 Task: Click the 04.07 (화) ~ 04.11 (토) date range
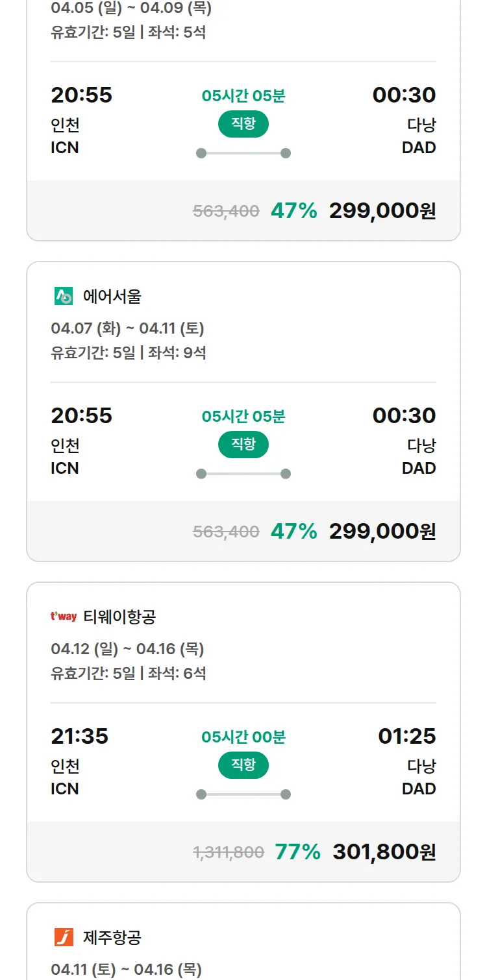coord(127,328)
